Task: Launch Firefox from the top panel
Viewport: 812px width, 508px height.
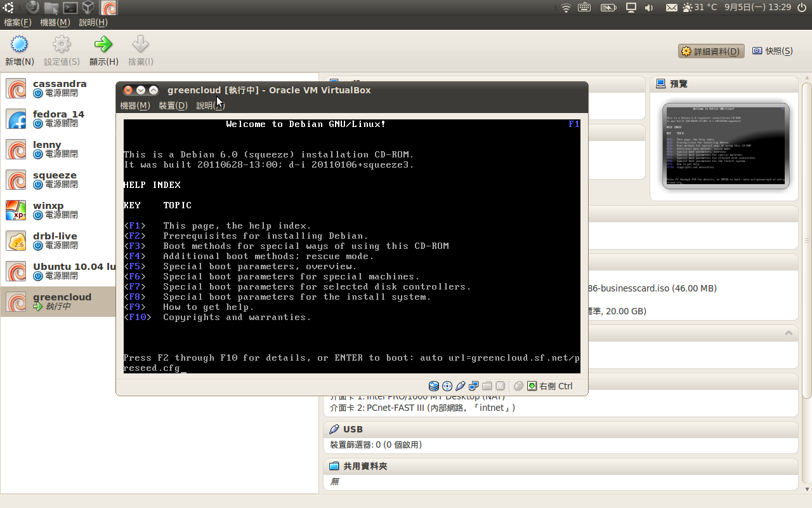Action: click(x=32, y=8)
